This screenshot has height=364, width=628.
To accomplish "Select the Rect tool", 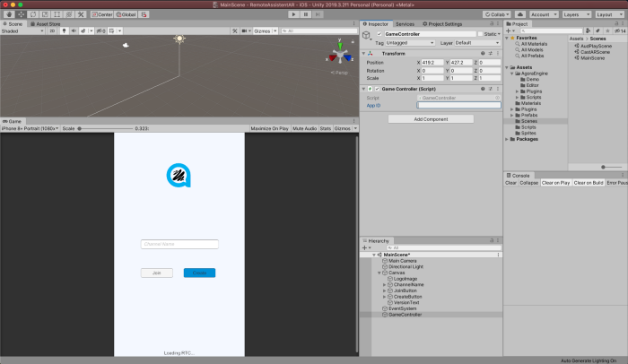I will click(x=57, y=14).
